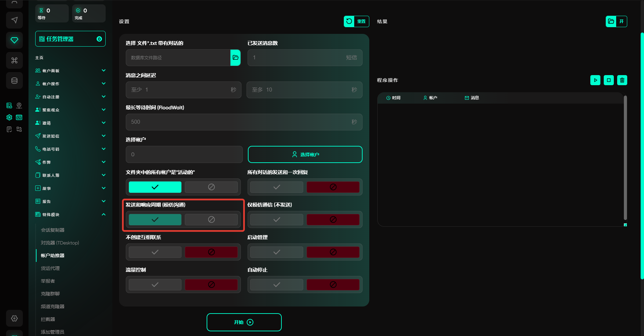Select 频道克隆器 in the sidebar
Screen dimensions: 644x336
coord(53,306)
